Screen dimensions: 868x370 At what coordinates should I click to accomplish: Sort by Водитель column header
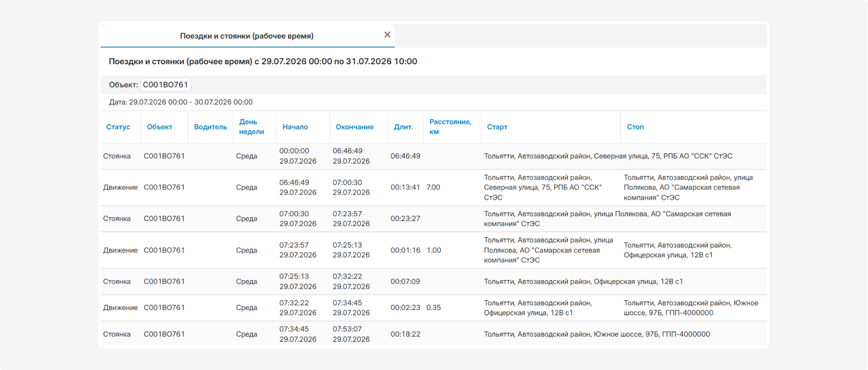[x=210, y=127]
